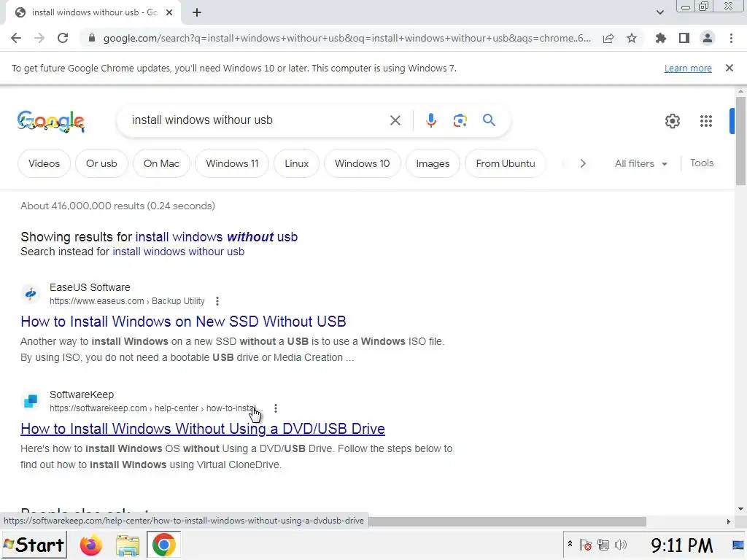Click the scroll right arrow
Image resolution: width=747 pixels, height=560 pixels.
click(x=729, y=521)
